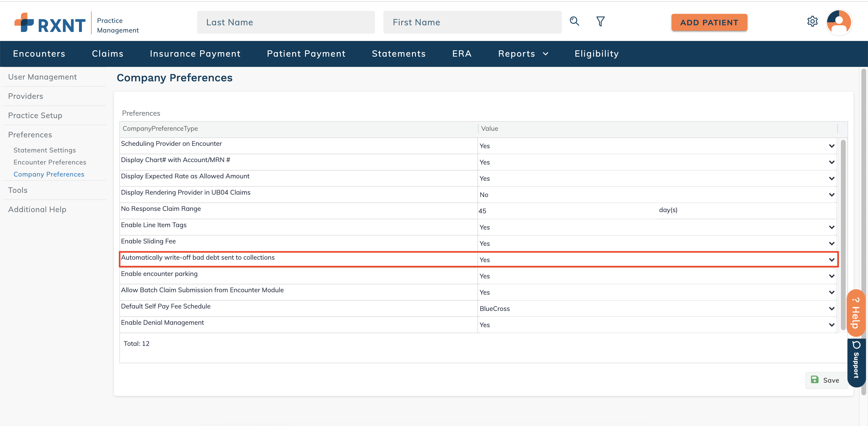Viewport: 868px width, 426px height.
Task: Expand the Reports dropdown menu
Action: [523, 54]
